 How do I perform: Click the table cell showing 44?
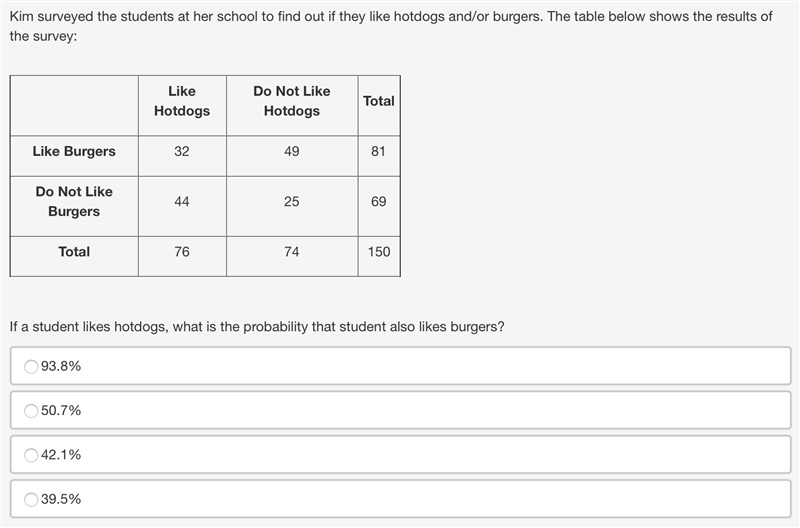click(x=182, y=206)
